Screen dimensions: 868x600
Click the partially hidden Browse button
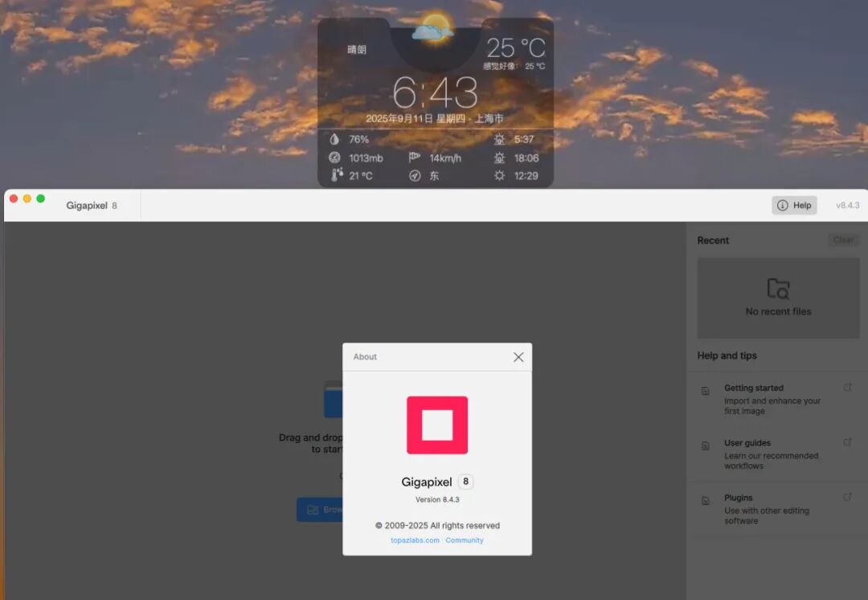click(320, 510)
